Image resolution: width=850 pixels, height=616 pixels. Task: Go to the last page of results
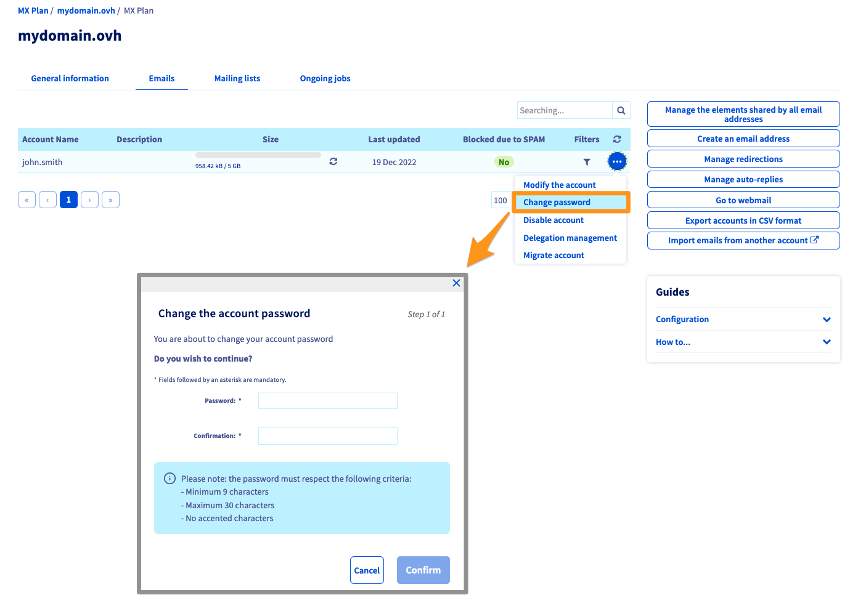click(x=110, y=200)
